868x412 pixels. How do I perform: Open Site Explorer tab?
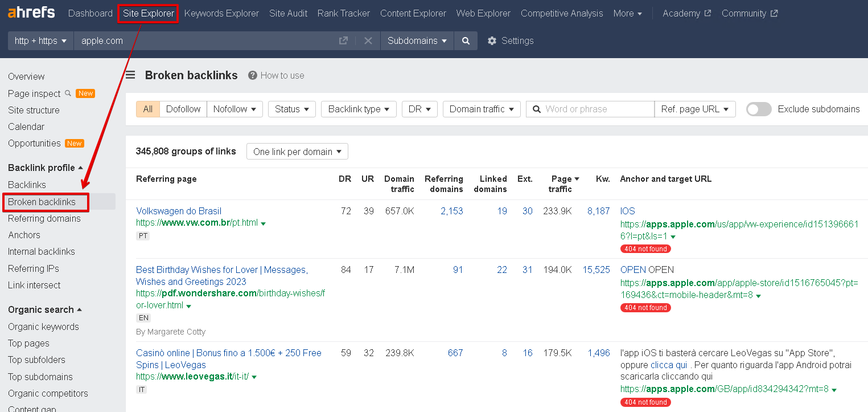click(x=149, y=13)
